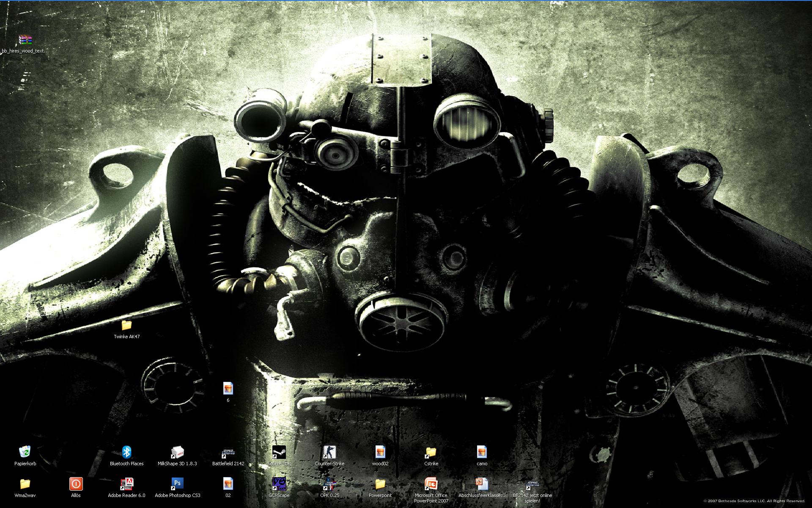The image size is (812, 508).
Task: Select the Twinke AK47 folder
Action: pos(126,325)
